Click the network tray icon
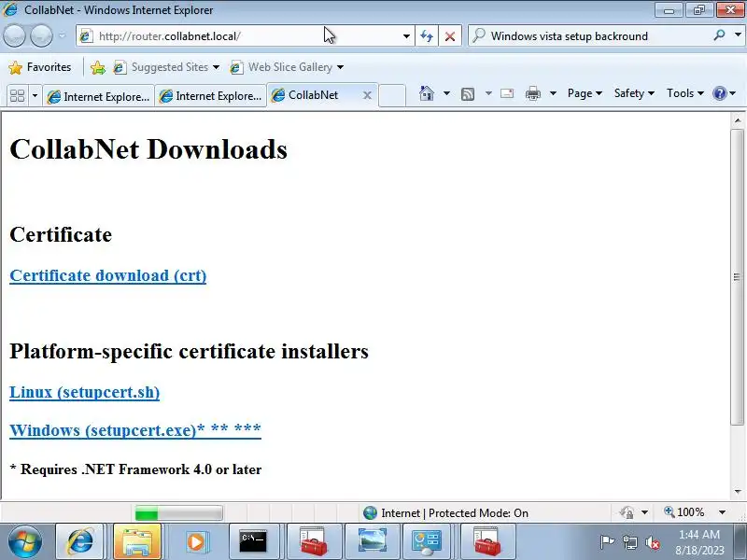 click(629, 542)
